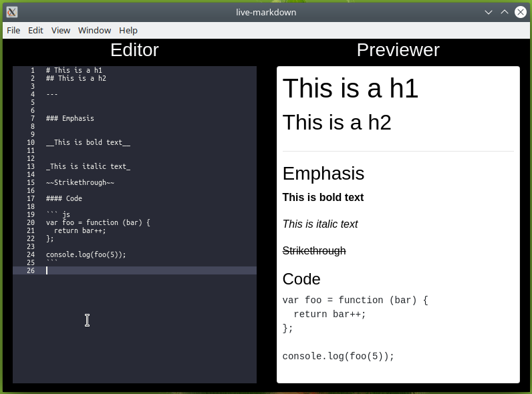Click '_This is italic text_' in editor
532x394 pixels.
(x=88, y=166)
